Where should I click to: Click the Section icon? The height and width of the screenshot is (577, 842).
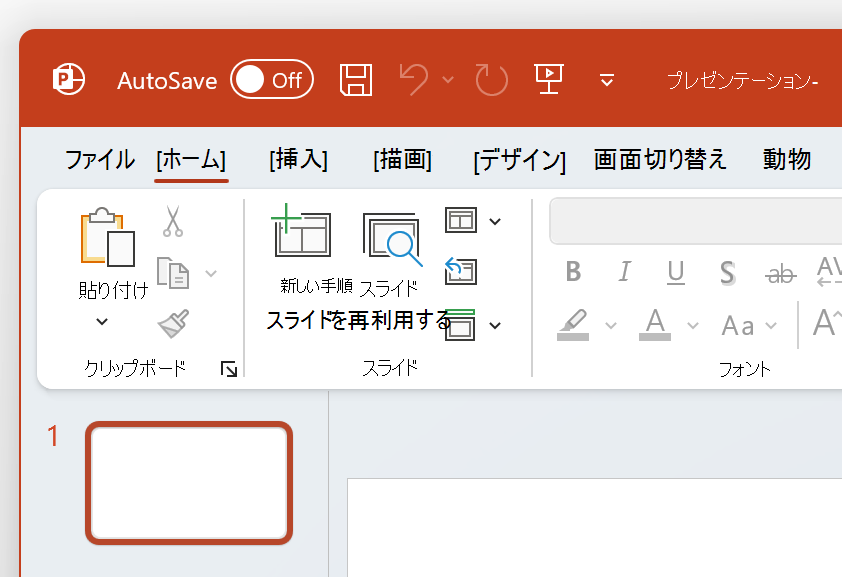[x=461, y=325]
